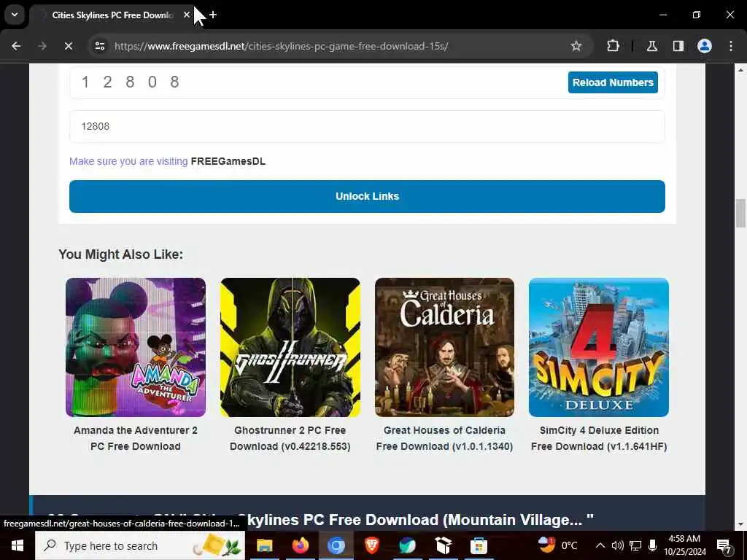The image size is (747, 560).
Task: Launch Brave browser from the taskbar
Action: pos(371,545)
